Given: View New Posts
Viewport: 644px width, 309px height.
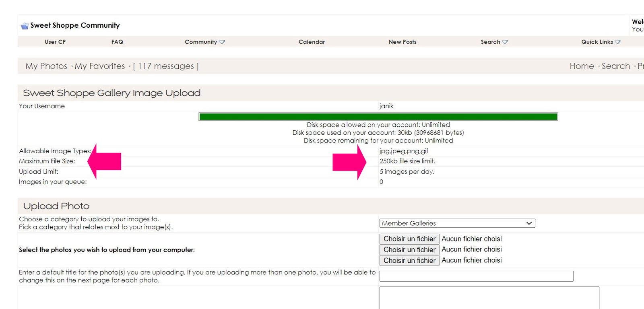Looking at the screenshot, I should [402, 42].
